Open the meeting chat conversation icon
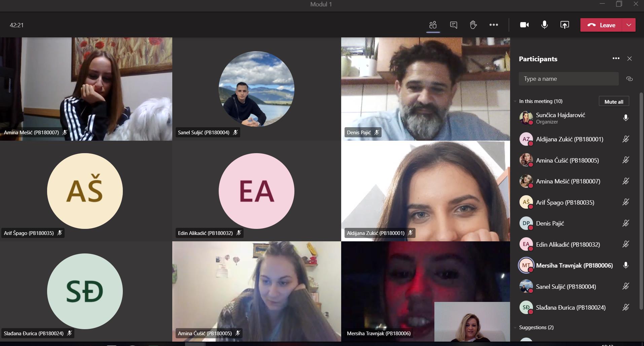The image size is (644, 346). click(x=453, y=25)
